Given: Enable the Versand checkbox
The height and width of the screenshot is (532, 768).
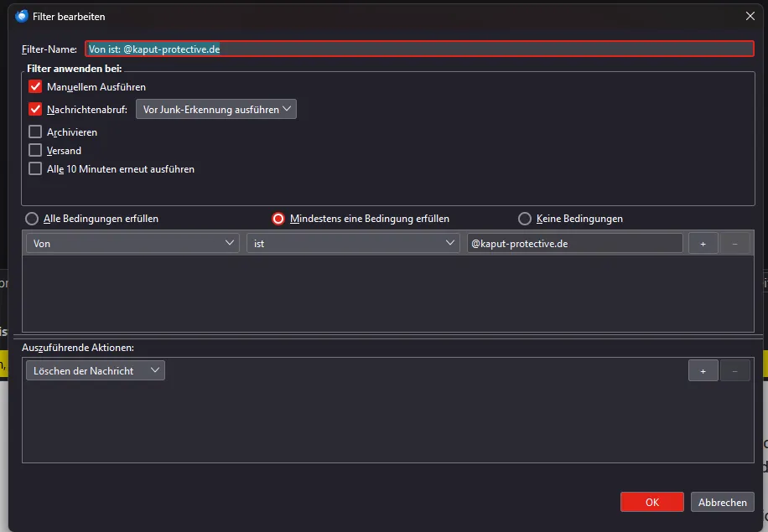Looking at the screenshot, I should [35, 150].
